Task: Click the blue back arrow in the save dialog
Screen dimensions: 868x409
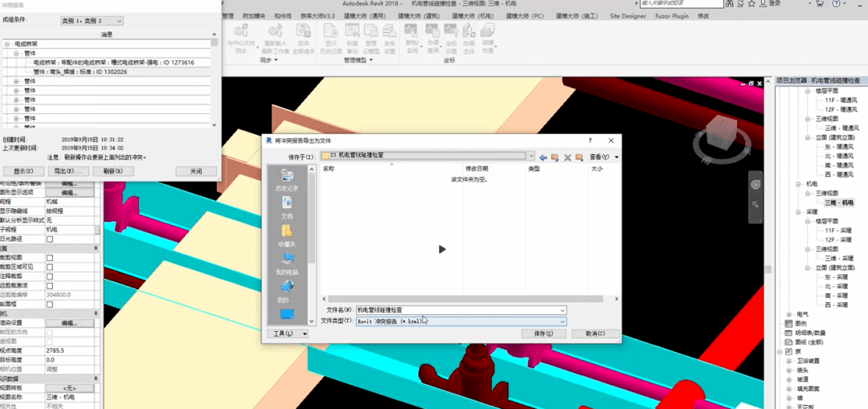Action: click(543, 157)
